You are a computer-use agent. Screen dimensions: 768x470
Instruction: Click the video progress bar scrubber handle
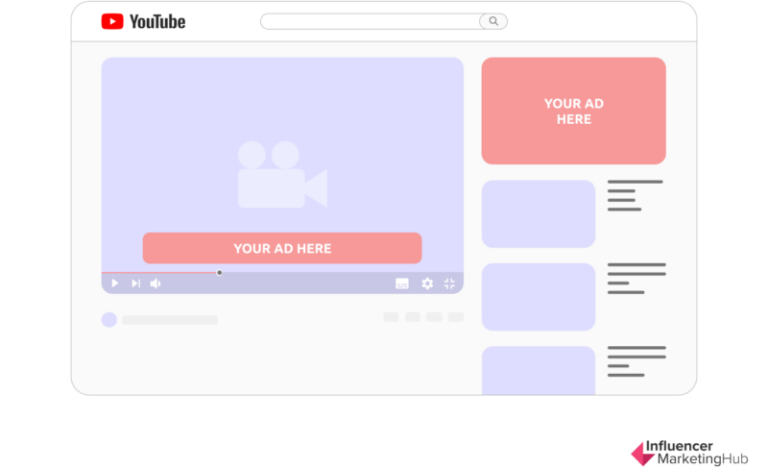[x=219, y=272]
